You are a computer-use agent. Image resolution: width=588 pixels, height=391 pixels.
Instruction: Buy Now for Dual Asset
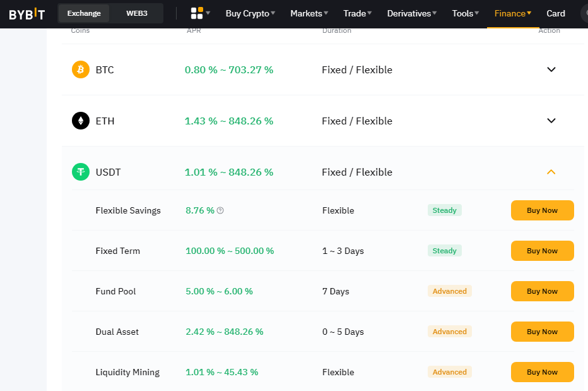point(542,332)
